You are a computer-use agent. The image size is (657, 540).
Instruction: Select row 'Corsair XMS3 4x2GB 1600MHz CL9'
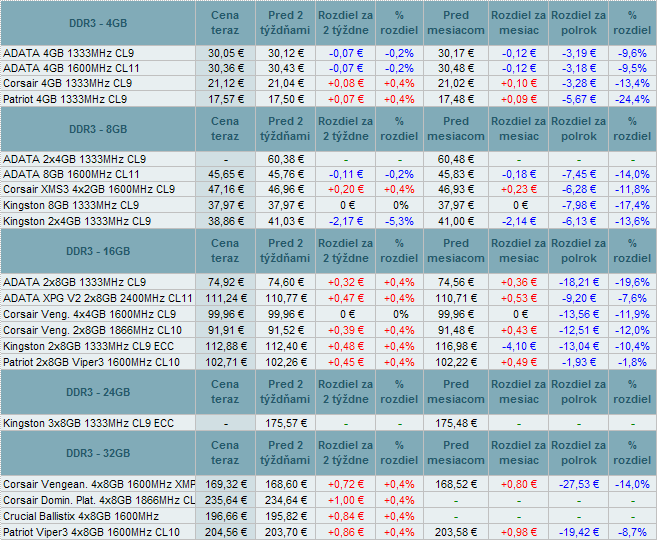click(x=328, y=189)
